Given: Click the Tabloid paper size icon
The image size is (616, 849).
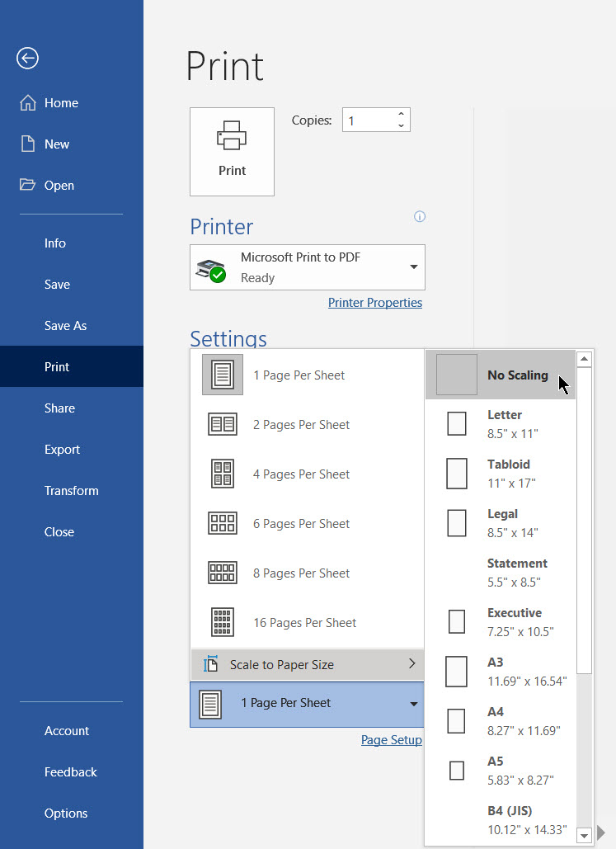Looking at the screenshot, I should (x=457, y=474).
